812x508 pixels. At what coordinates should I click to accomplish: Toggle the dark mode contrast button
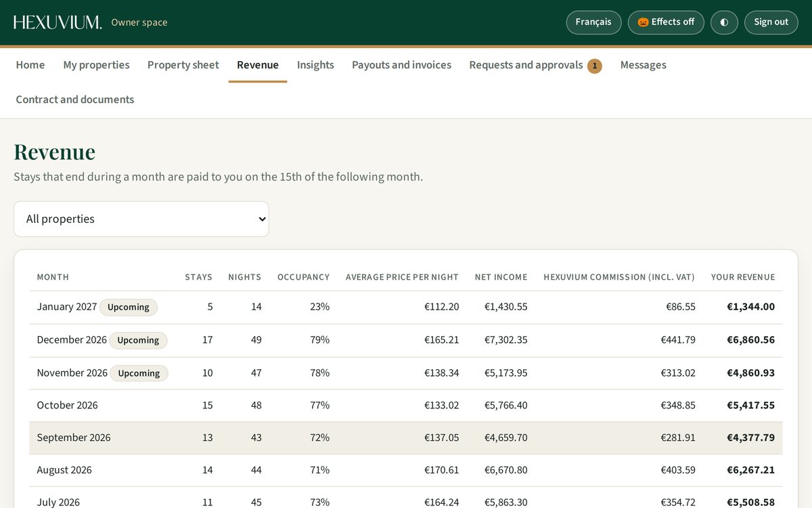pos(724,22)
